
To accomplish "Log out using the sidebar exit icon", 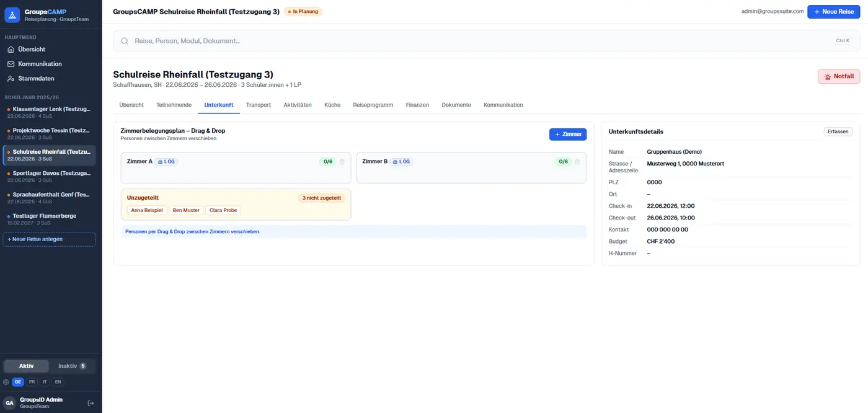I will (x=91, y=403).
